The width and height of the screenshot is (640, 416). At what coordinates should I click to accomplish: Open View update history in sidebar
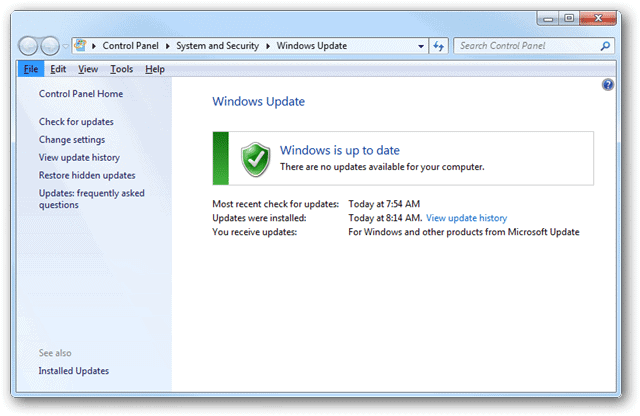click(x=79, y=158)
